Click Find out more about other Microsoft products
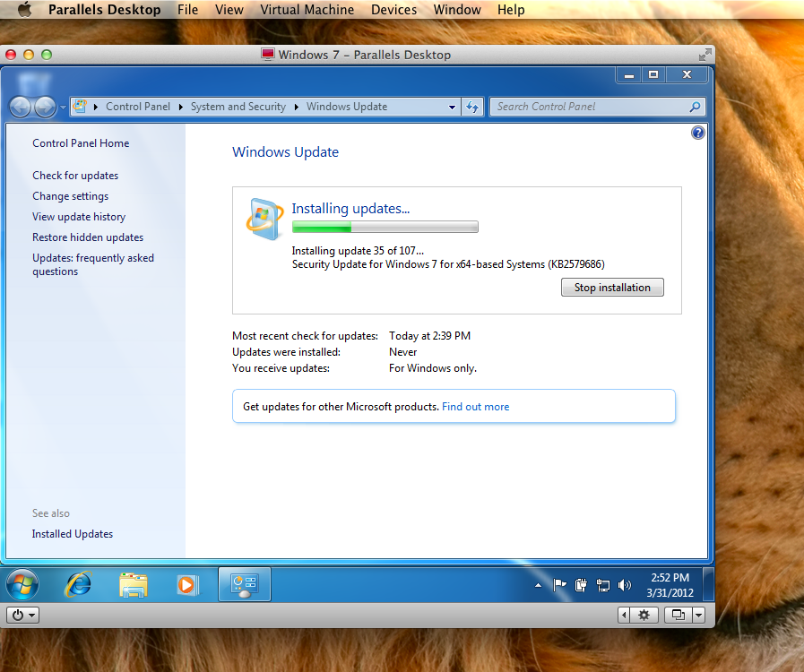The height and width of the screenshot is (672, 804). point(475,407)
